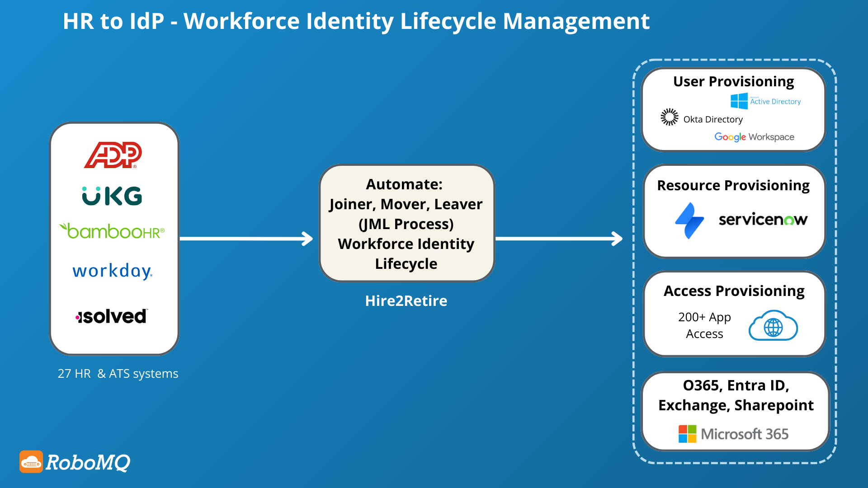Image resolution: width=868 pixels, height=488 pixels.
Task: Click the 27 HR & ATS systems caption
Action: pos(118,374)
